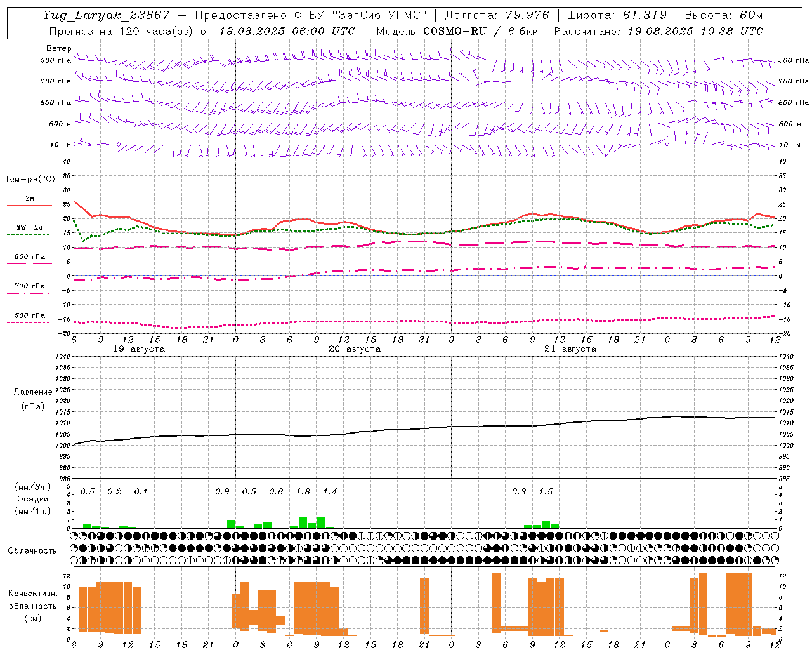Click the 2м temperature legend label
The height and width of the screenshot is (650, 812).
pos(30,198)
